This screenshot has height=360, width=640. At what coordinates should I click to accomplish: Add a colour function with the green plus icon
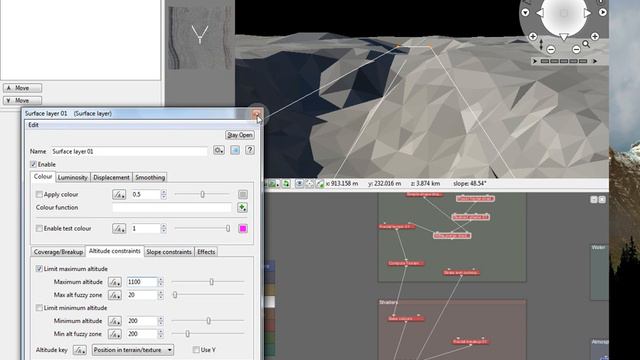[242, 207]
